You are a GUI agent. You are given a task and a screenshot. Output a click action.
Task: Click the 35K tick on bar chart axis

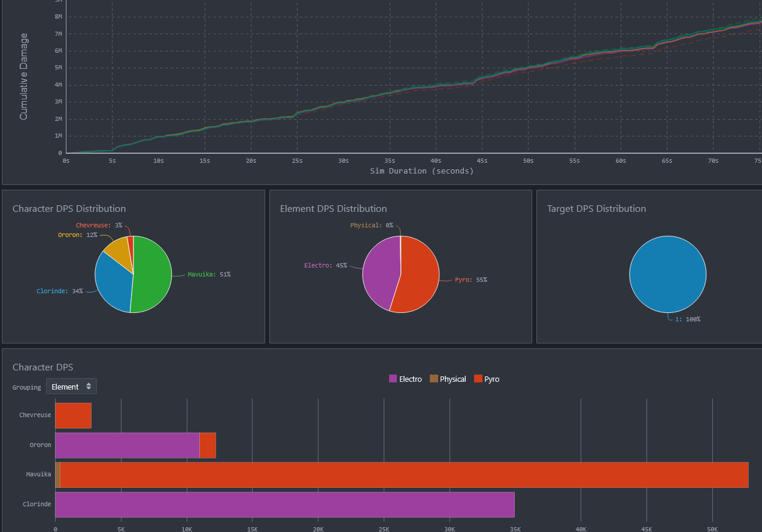[x=515, y=530]
